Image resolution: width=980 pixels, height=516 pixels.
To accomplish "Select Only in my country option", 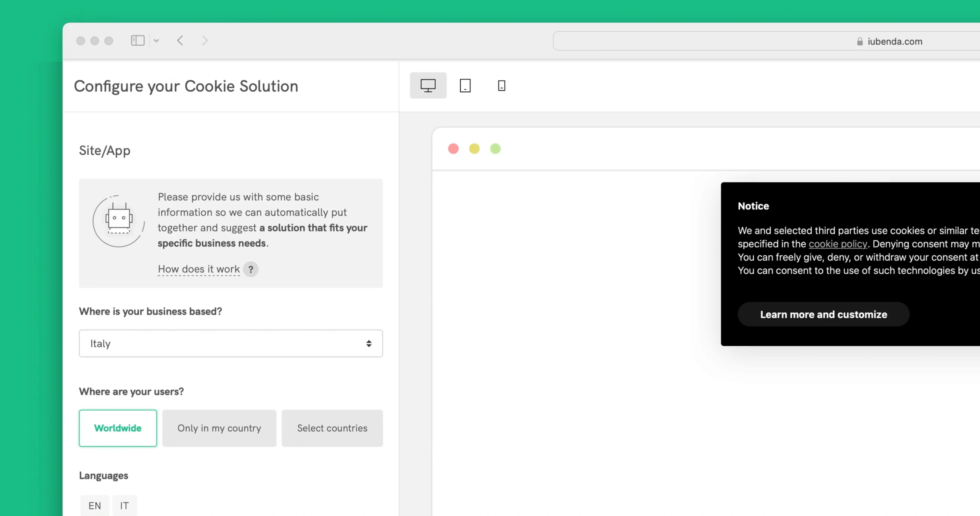I will coord(219,428).
